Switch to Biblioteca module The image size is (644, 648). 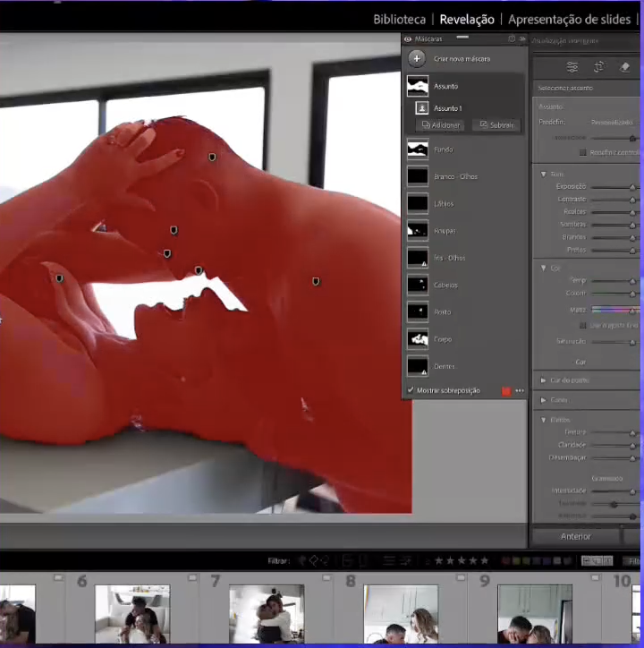399,20
